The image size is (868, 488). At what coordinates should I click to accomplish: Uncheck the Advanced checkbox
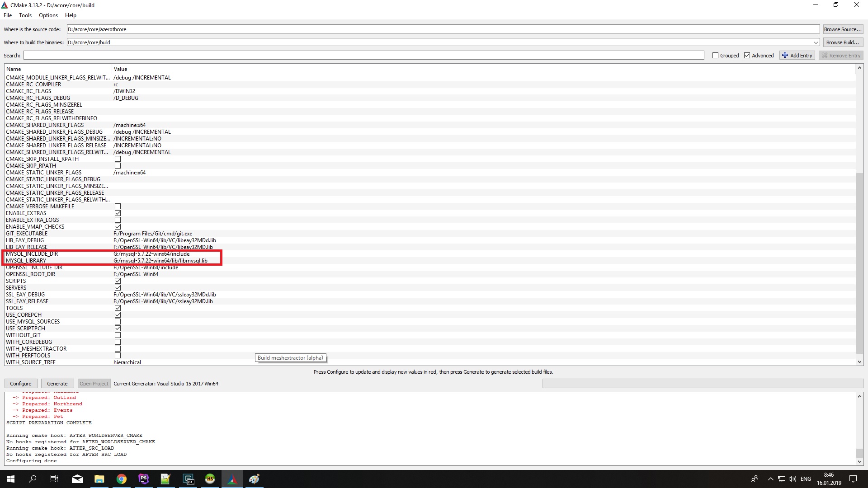[x=747, y=56]
